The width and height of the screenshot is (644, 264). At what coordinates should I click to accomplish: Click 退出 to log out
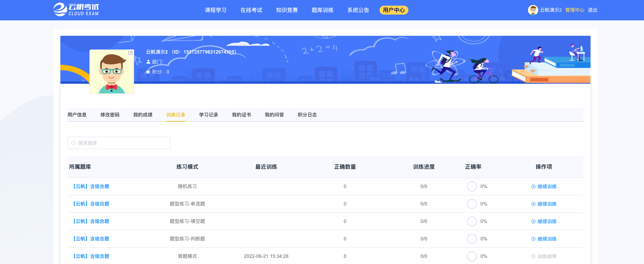pyautogui.click(x=592, y=10)
